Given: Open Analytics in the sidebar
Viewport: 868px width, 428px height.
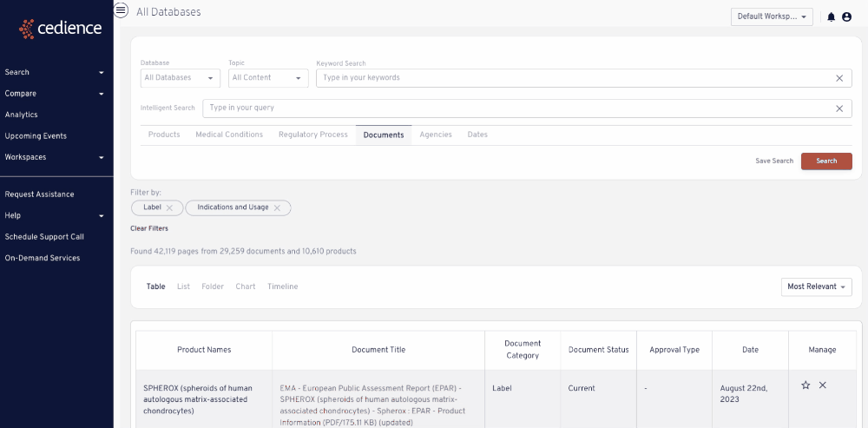Looking at the screenshot, I should point(21,115).
